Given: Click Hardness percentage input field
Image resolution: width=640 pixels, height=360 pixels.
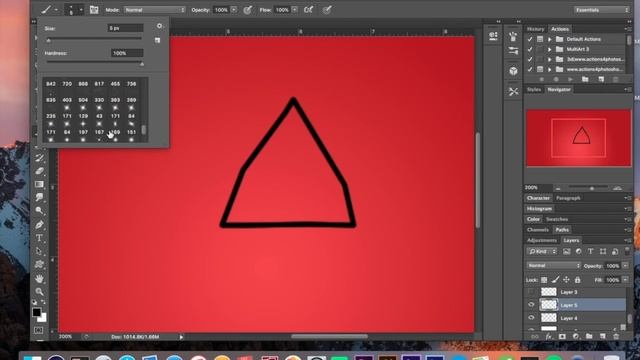Looking at the screenshot, I should pyautogui.click(x=127, y=53).
